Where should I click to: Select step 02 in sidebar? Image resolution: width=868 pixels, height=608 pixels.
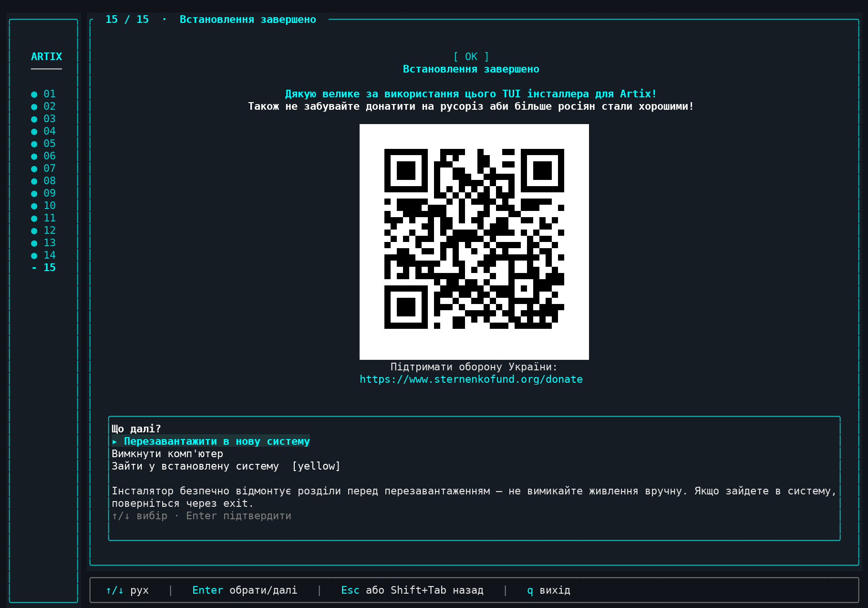(43, 106)
